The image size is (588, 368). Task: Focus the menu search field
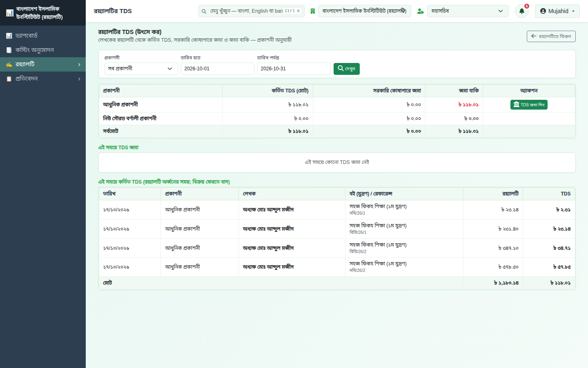[x=252, y=11]
